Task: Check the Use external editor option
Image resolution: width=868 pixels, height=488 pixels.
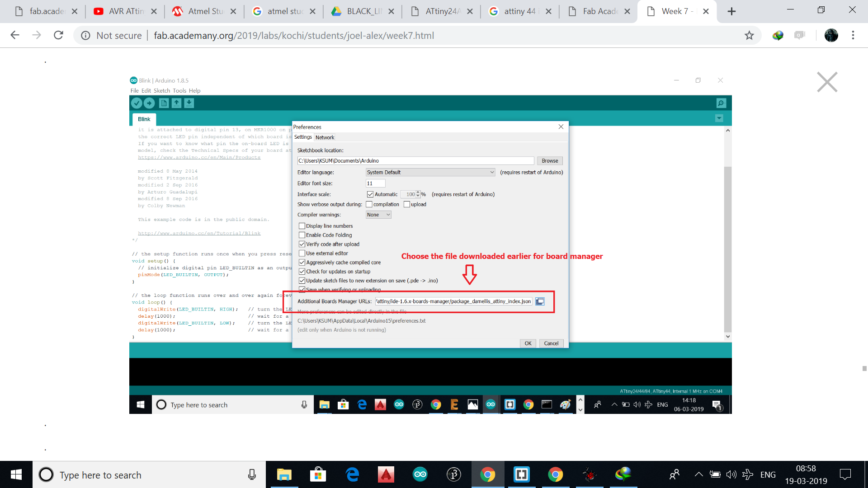Action: pyautogui.click(x=302, y=253)
